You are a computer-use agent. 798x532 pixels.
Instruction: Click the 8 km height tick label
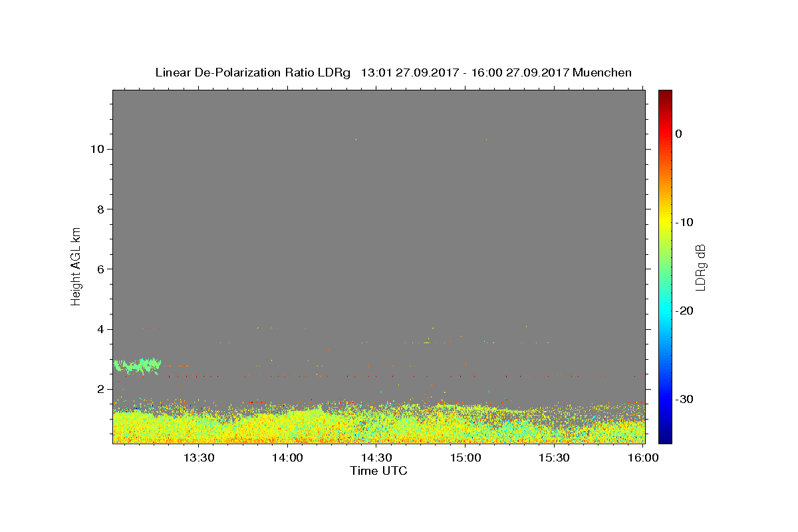[99, 209]
